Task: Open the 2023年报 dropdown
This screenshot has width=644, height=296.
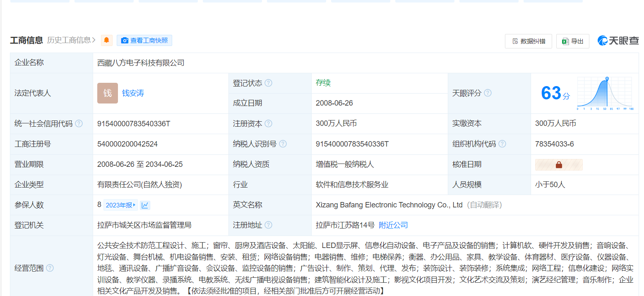Action: (x=120, y=205)
